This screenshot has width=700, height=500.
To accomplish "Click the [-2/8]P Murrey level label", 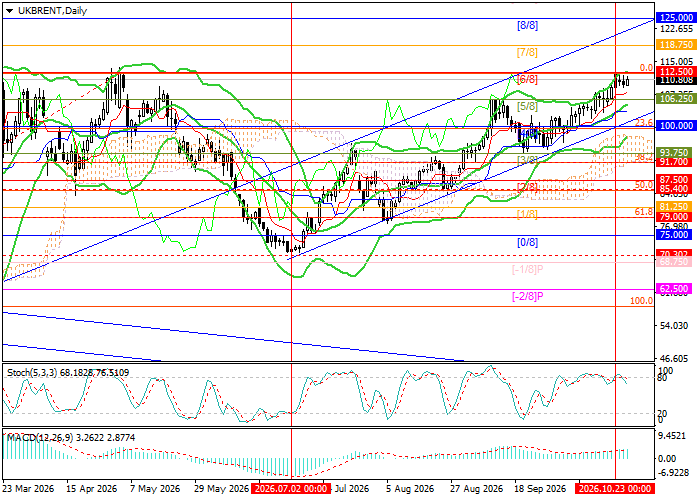I will (x=527, y=296).
